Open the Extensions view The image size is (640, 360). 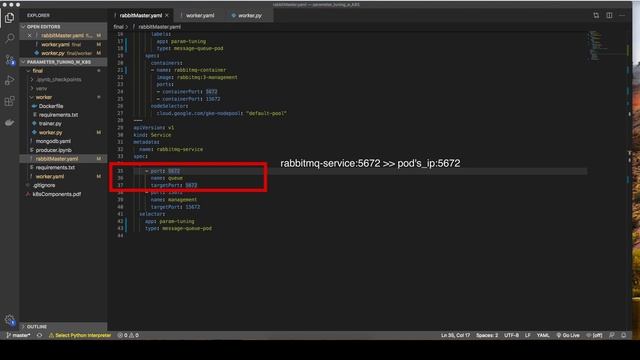pyautogui.click(x=9, y=101)
